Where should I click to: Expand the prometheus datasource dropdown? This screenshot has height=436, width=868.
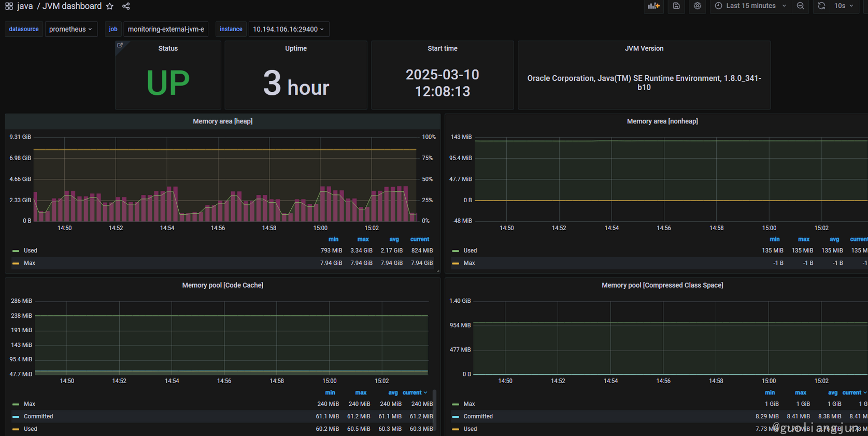(70, 29)
